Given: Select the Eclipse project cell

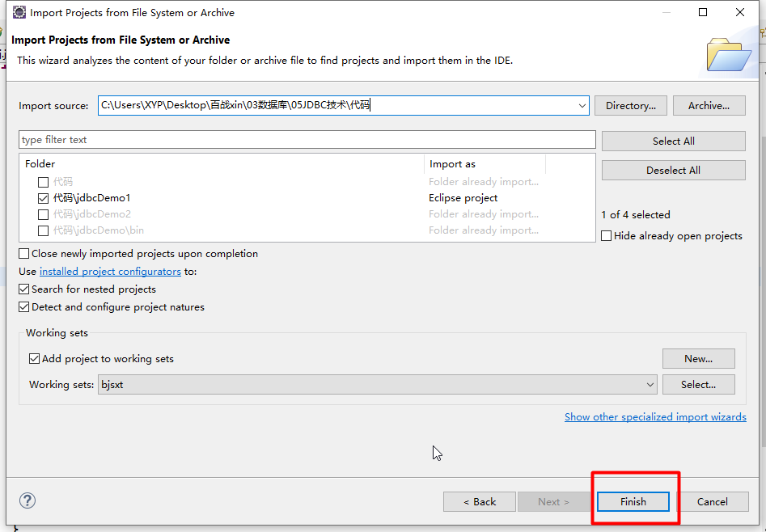Looking at the screenshot, I should tap(463, 198).
